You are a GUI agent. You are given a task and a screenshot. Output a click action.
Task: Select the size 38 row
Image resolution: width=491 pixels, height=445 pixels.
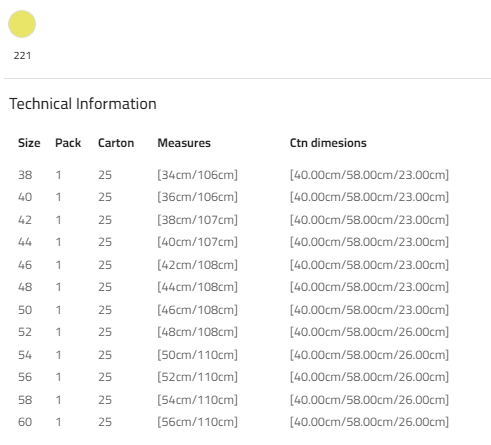click(x=233, y=175)
